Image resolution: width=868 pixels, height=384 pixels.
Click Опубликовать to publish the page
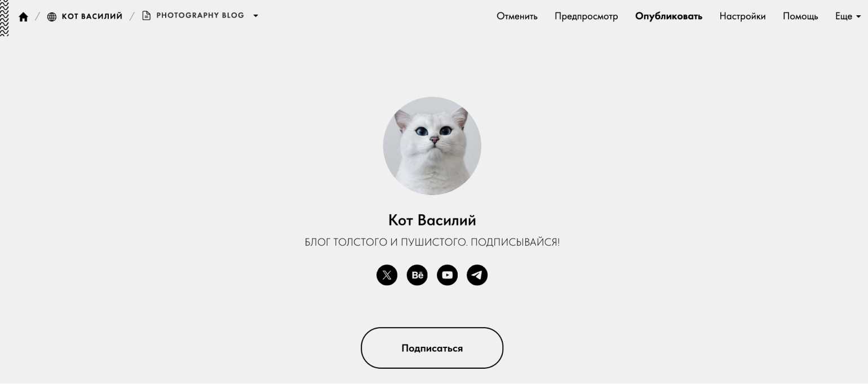[x=668, y=16]
